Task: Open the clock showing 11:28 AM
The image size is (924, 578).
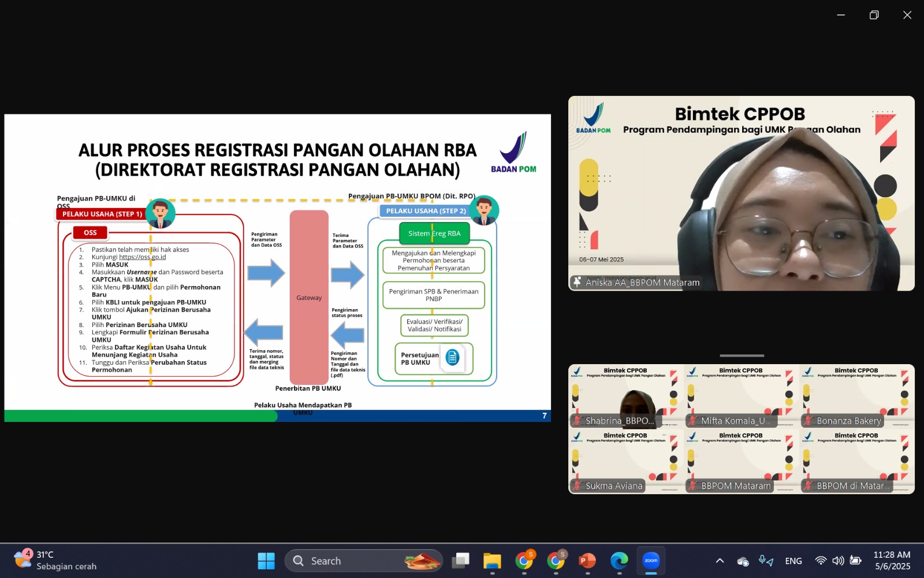Action: (x=892, y=561)
